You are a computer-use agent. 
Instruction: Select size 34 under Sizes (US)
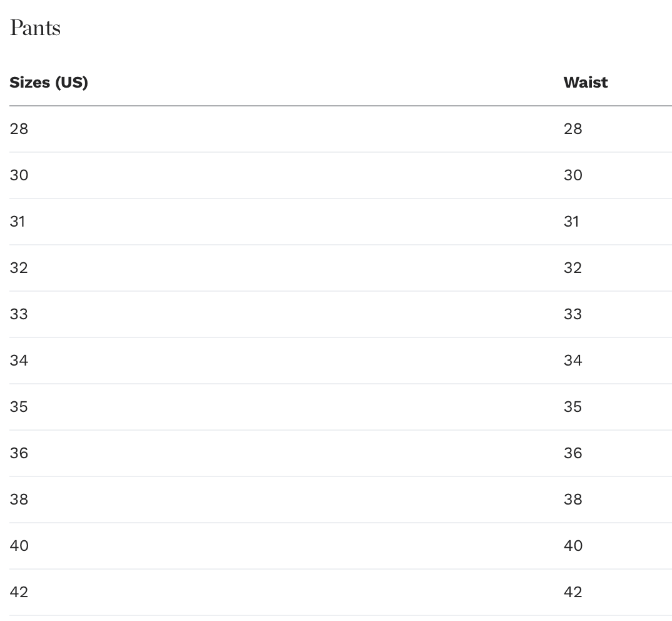point(19,361)
